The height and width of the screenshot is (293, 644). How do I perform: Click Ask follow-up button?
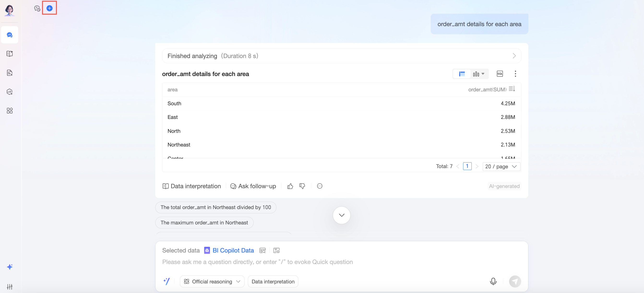253,186
